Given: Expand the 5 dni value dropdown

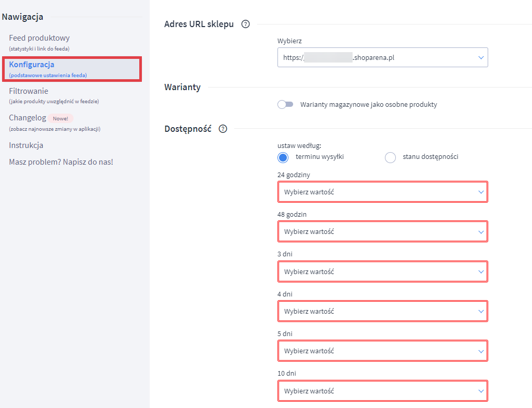Looking at the screenshot, I should (x=382, y=351).
